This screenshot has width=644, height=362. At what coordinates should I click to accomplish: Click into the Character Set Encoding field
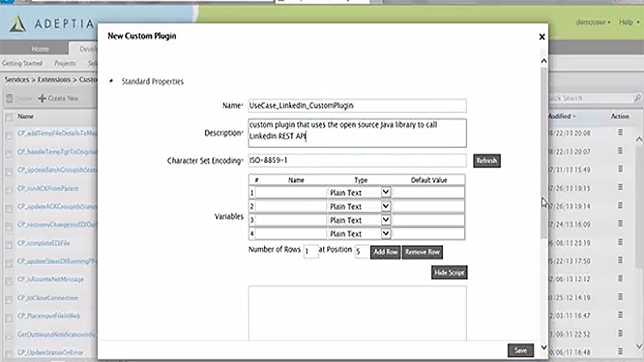click(357, 161)
